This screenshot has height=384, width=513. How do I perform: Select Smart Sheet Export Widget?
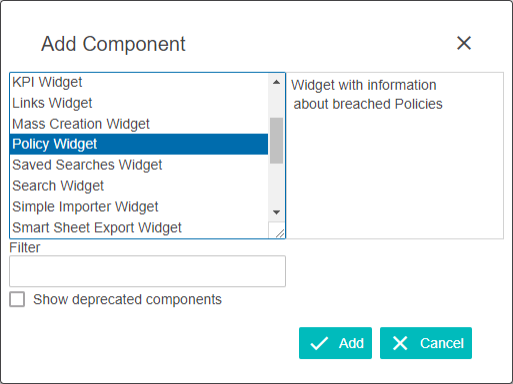click(x=139, y=228)
